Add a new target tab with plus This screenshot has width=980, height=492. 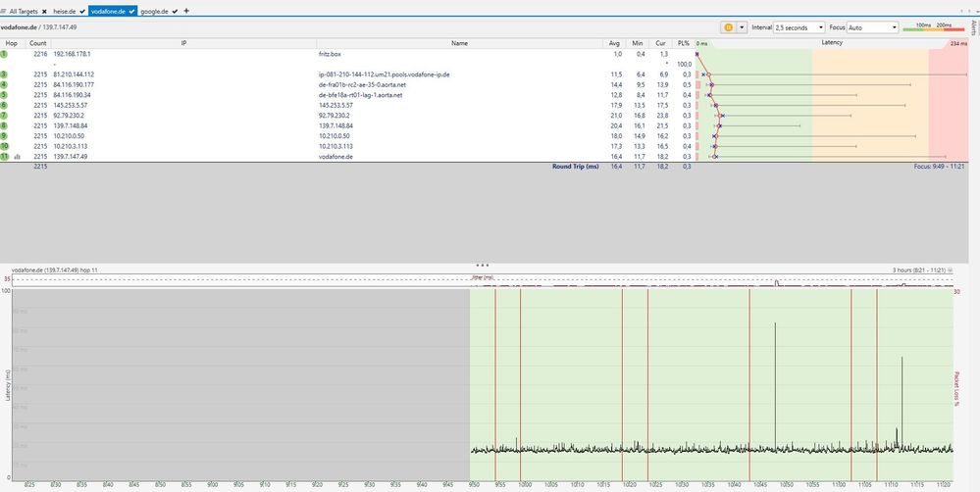tap(187, 10)
